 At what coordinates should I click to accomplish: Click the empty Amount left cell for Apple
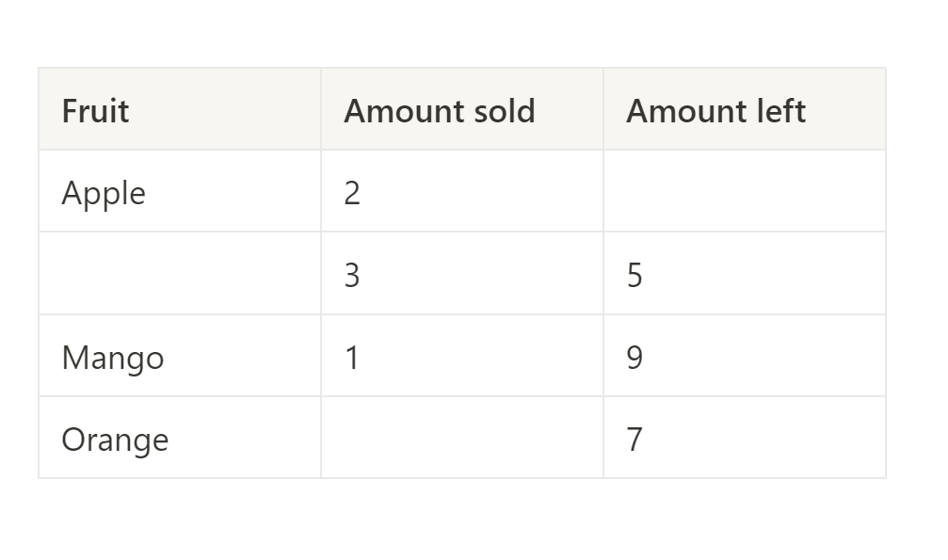pyautogui.click(x=745, y=191)
